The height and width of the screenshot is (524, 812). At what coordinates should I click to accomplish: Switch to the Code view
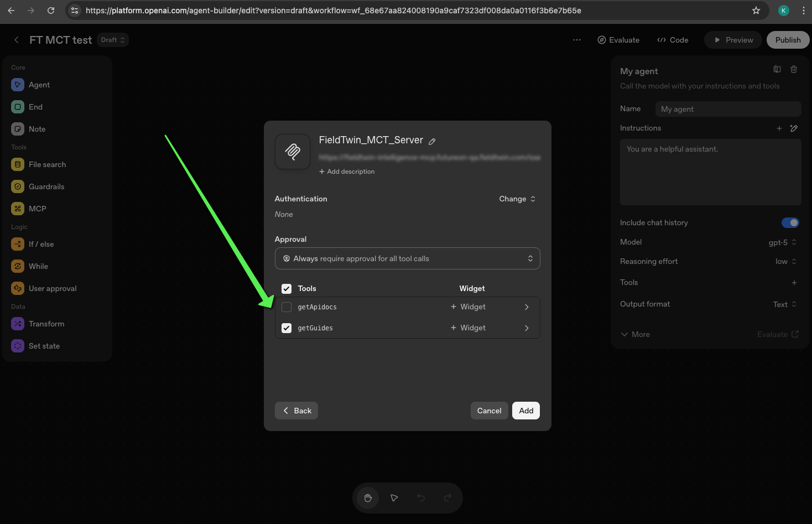click(673, 40)
